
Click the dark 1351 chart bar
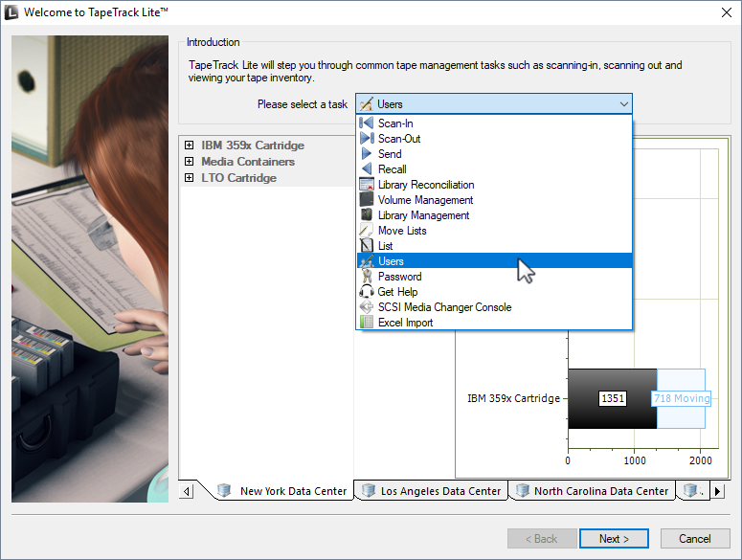[613, 398]
